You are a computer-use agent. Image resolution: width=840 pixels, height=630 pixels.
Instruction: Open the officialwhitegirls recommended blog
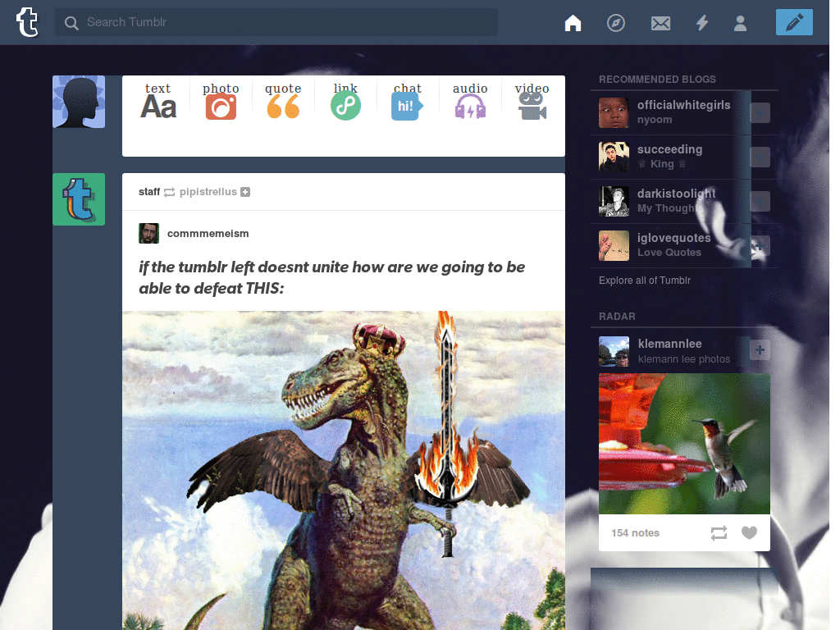(683, 105)
